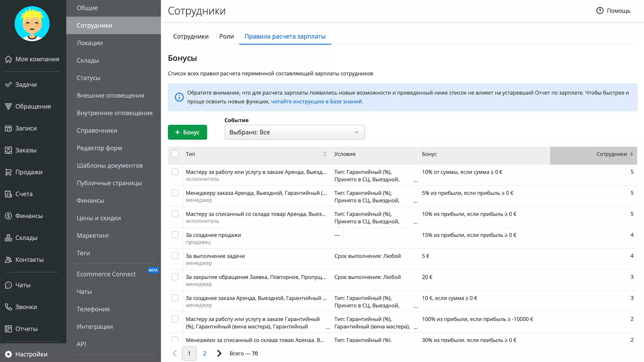Go to the next page arrow
Image resolution: width=644 pixels, height=362 pixels.
pyautogui.click(x=219, y=353)
